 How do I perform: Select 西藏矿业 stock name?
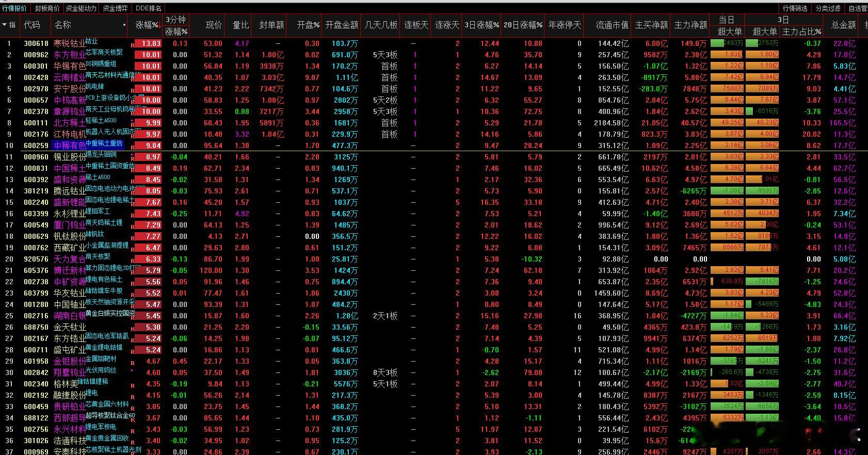coord(69,248)
